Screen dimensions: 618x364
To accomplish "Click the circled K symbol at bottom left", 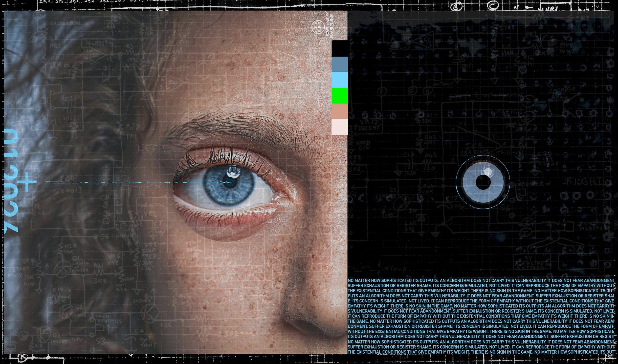I will [22, 357].
